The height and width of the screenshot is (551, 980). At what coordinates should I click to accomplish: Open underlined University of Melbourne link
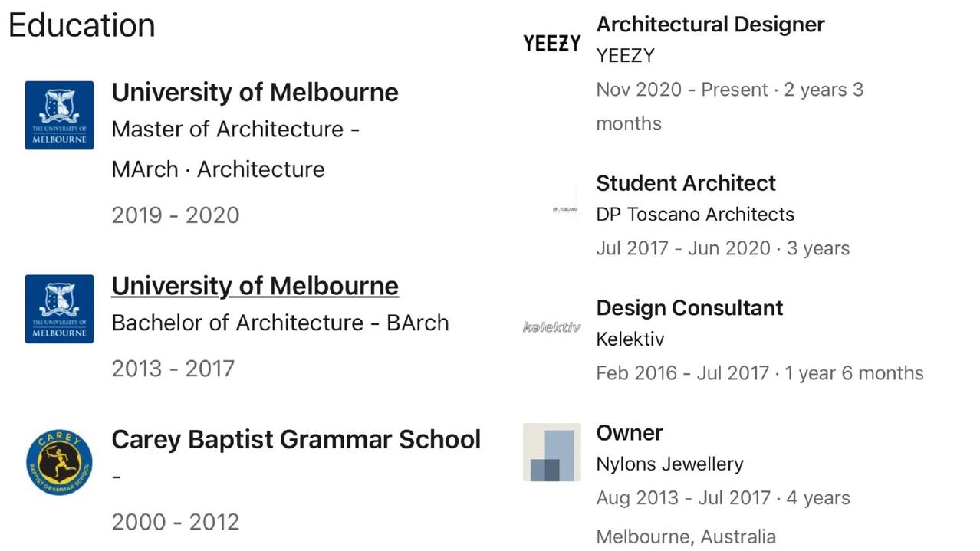coord(255,286)
